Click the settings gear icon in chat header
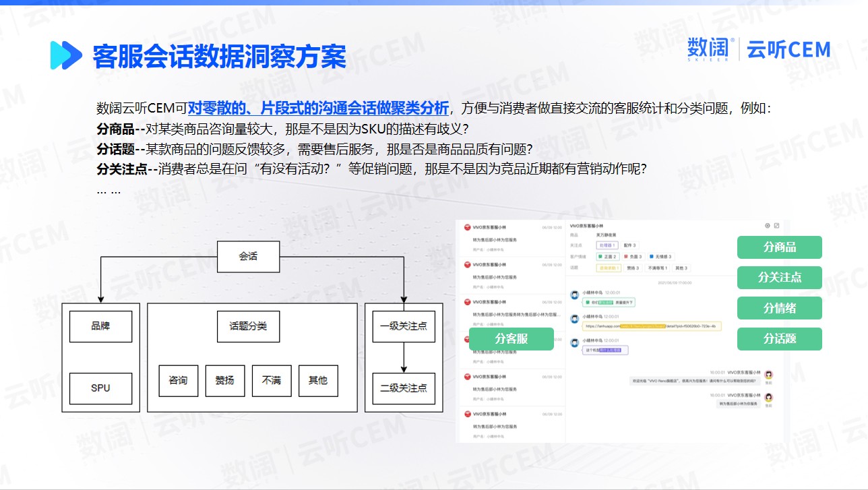This screenshot has width=868, height=490. click(768, 225)
